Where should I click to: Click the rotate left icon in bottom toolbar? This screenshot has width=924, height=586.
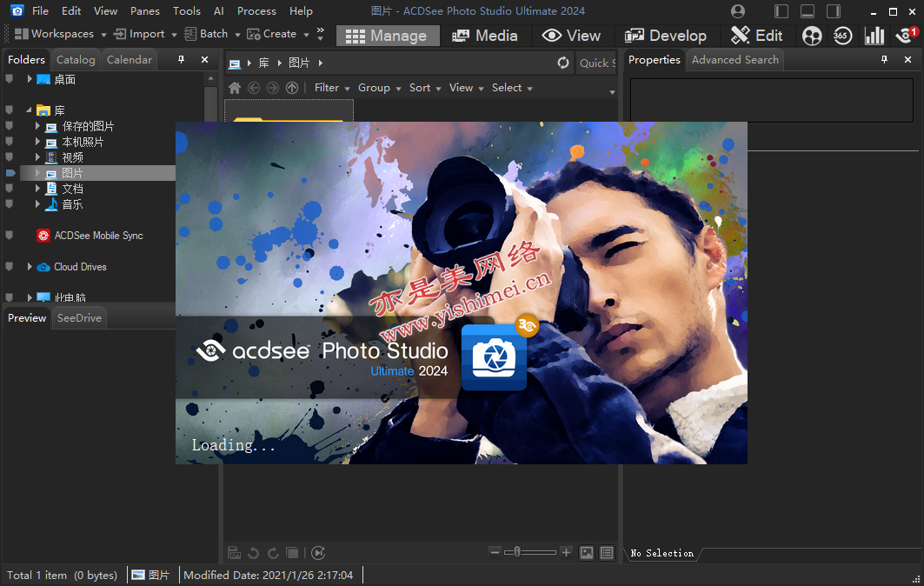click(254, 553)
